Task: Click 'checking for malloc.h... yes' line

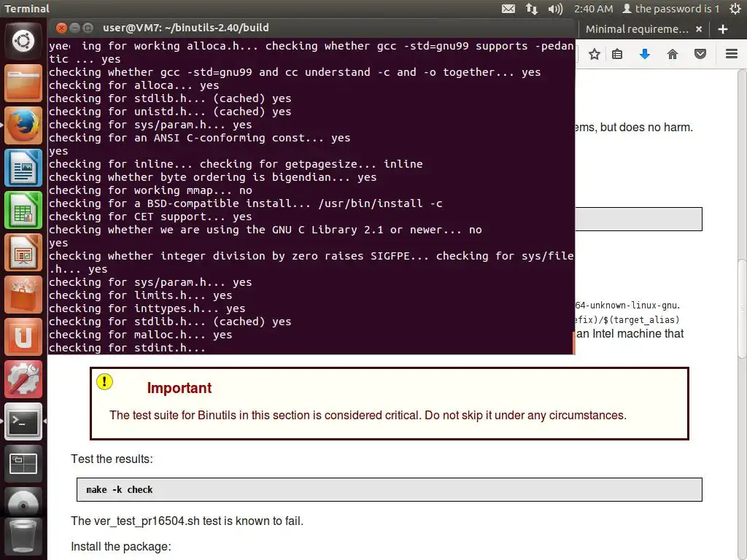Action: coord(141,335)
